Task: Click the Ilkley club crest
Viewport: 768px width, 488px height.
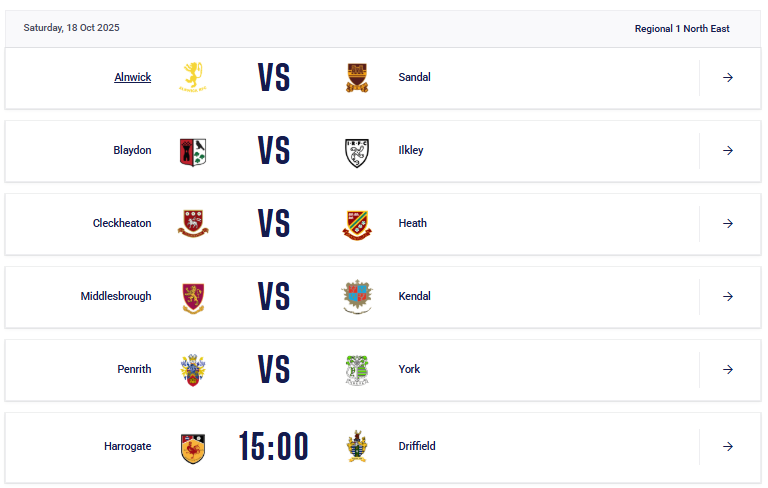Action: pos(357,151)
